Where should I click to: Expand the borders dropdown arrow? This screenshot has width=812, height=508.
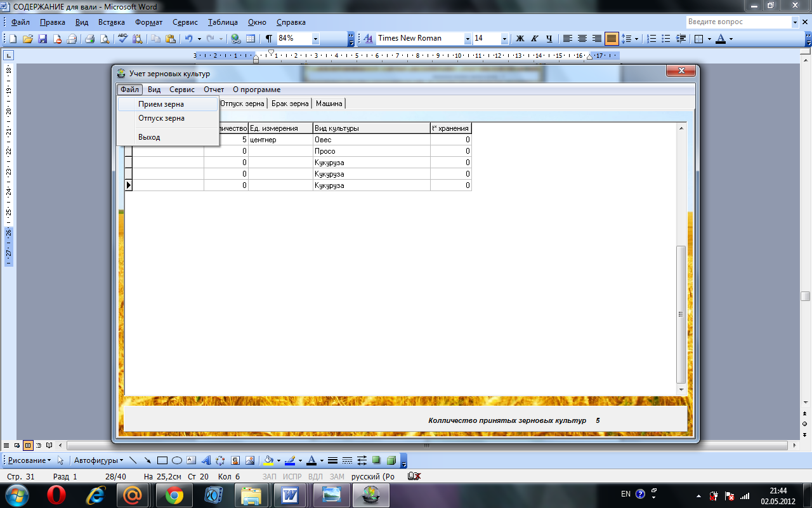pyautogui.click(x=709, y=39)
